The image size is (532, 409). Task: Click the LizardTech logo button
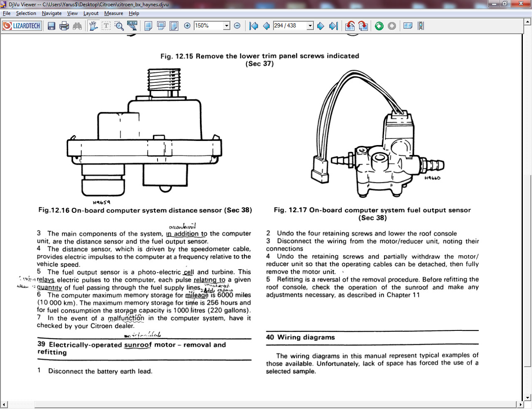click(22, 26)
